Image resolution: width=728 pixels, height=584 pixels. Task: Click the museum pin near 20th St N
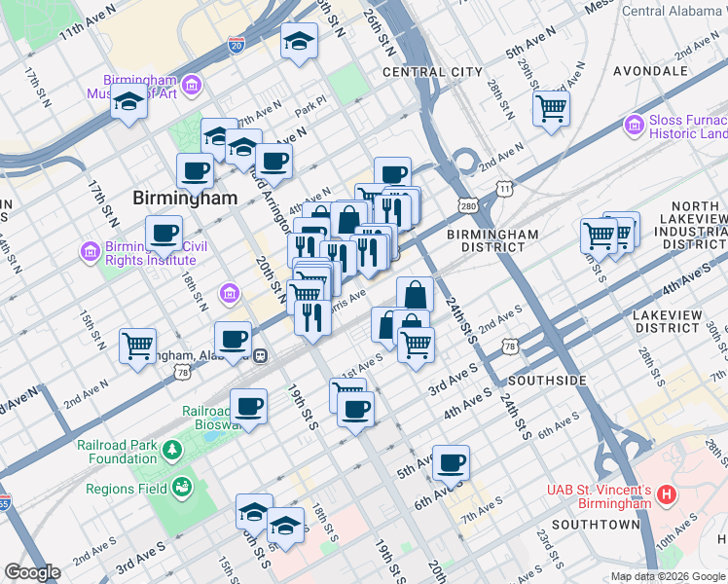click(x=230, y=294)
